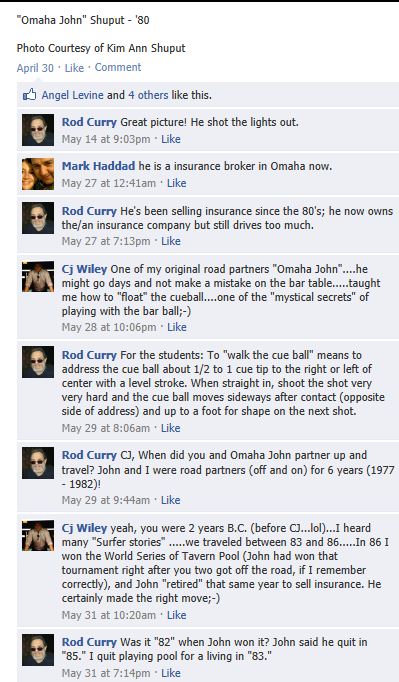Open Cj Wiley name on 'Surfer stories' comment

coord(84,528)
